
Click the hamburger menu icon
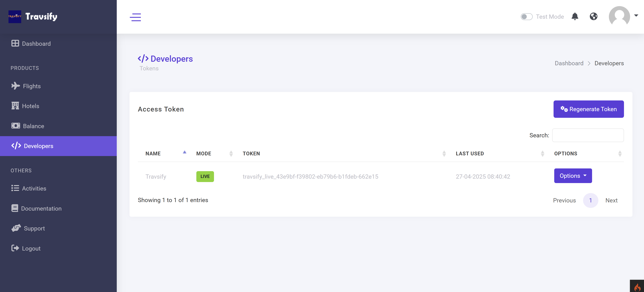135,17
